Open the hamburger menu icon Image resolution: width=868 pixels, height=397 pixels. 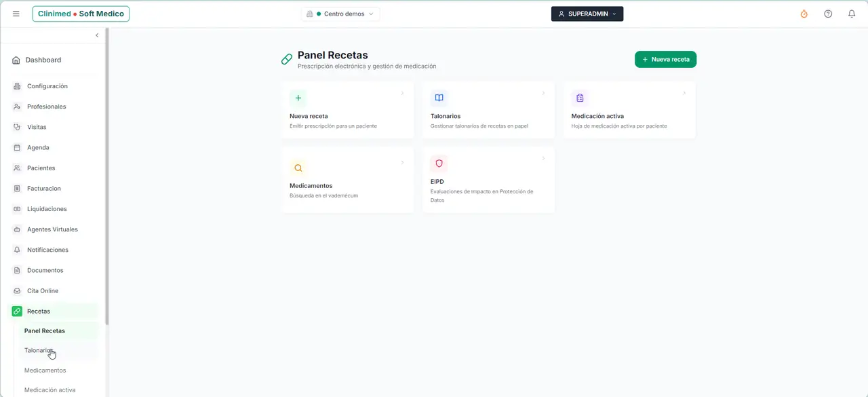[16, 14]
